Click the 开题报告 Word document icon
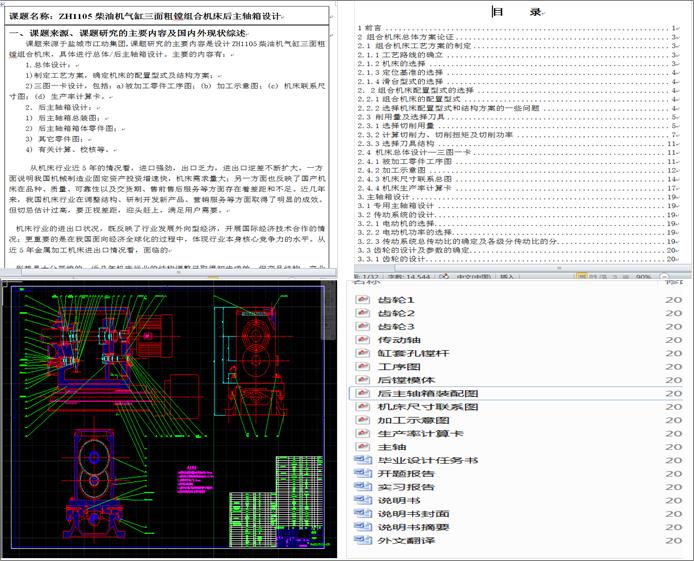The image size is (694, 561). (x=363, y=473)
